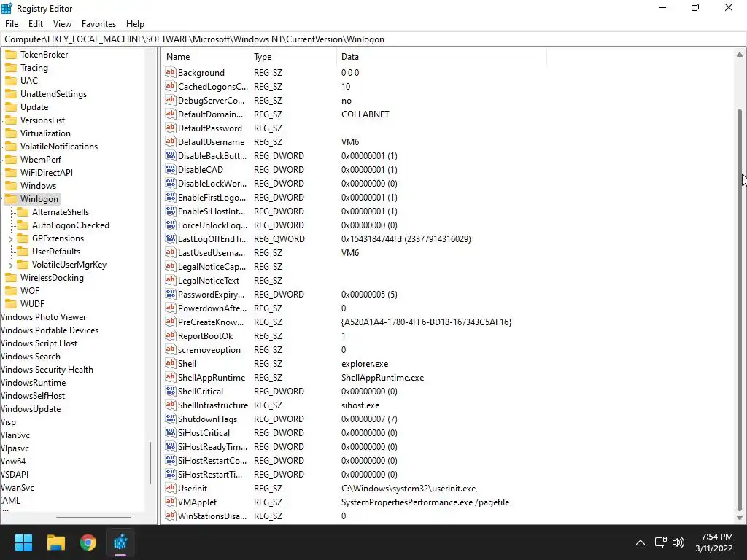Open the View menu
Image resolution: width=747 pixels, height=560 pixels.
[x=62, y=24]
